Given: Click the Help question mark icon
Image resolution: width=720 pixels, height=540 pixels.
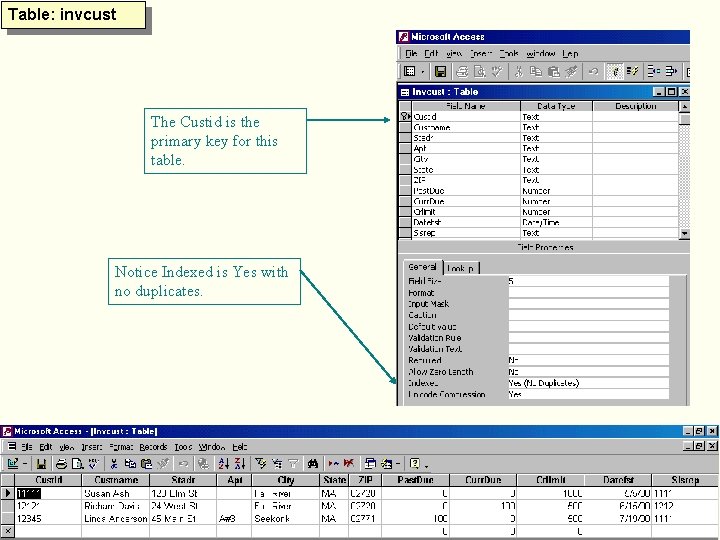Looking at the screenshot, I should coord(414,464).
